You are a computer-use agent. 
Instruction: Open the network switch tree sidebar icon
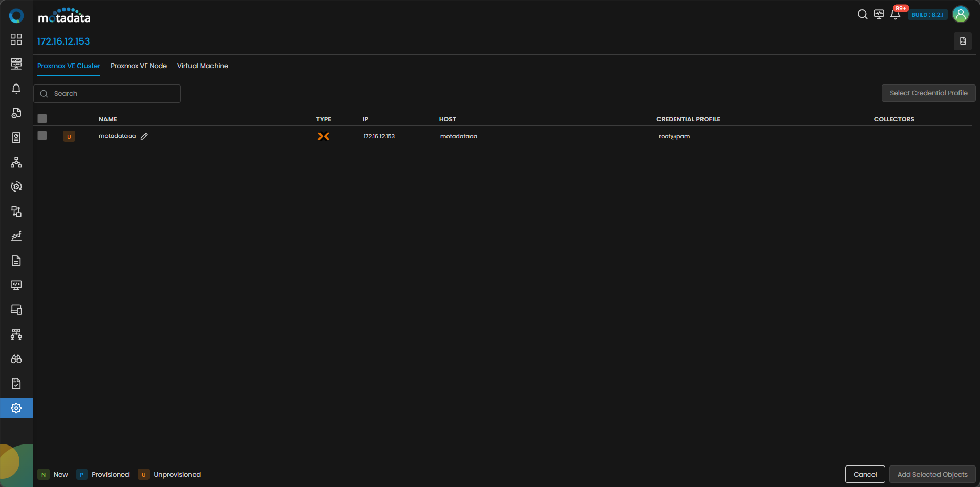coord(16,334)
